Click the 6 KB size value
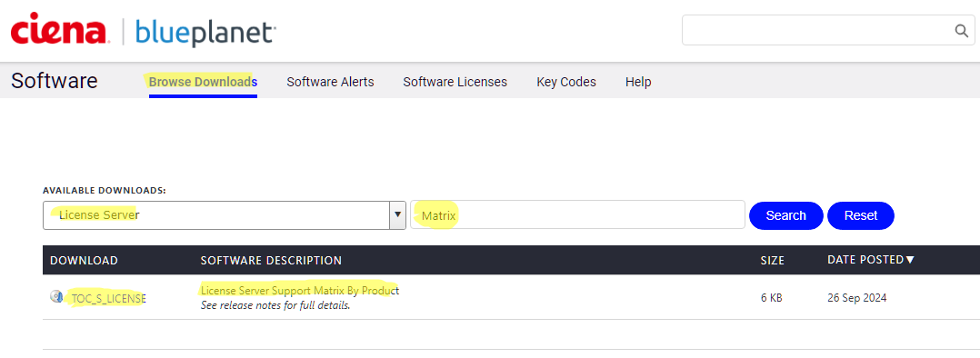 771,298
